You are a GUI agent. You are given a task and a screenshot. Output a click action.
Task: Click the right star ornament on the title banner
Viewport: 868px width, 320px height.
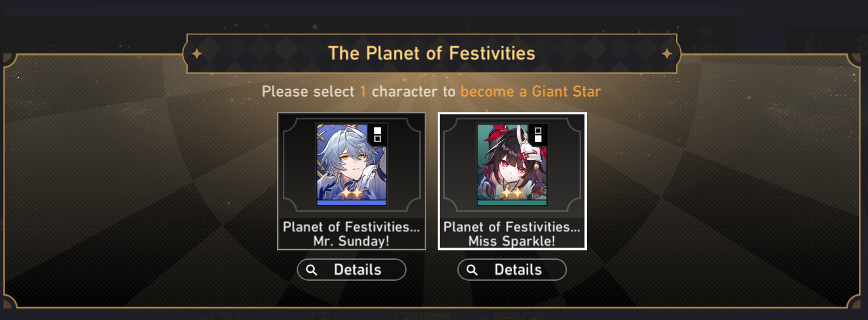click(667, 53)
